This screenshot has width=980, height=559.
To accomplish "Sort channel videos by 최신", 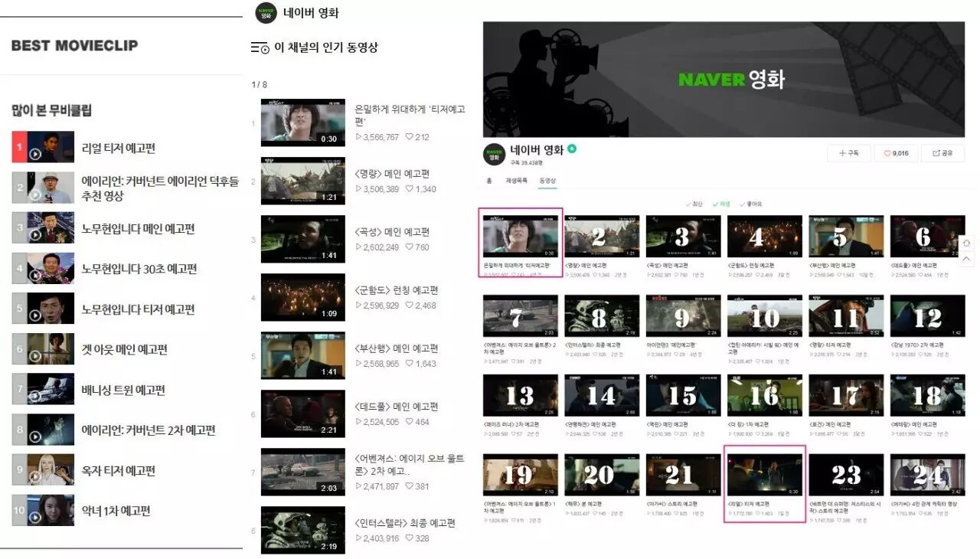I will pyautogui.click(x=694, y=204).
